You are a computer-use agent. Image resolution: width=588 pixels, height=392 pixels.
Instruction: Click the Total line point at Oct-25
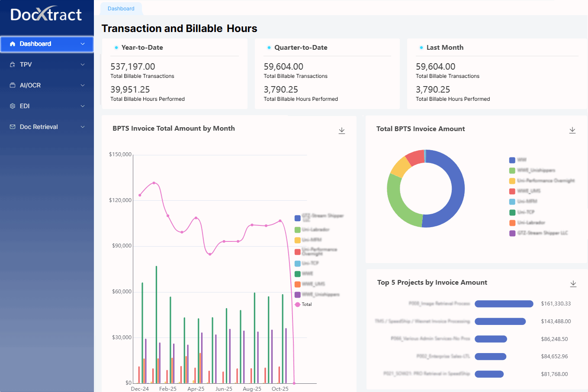(x=280, y=221)
